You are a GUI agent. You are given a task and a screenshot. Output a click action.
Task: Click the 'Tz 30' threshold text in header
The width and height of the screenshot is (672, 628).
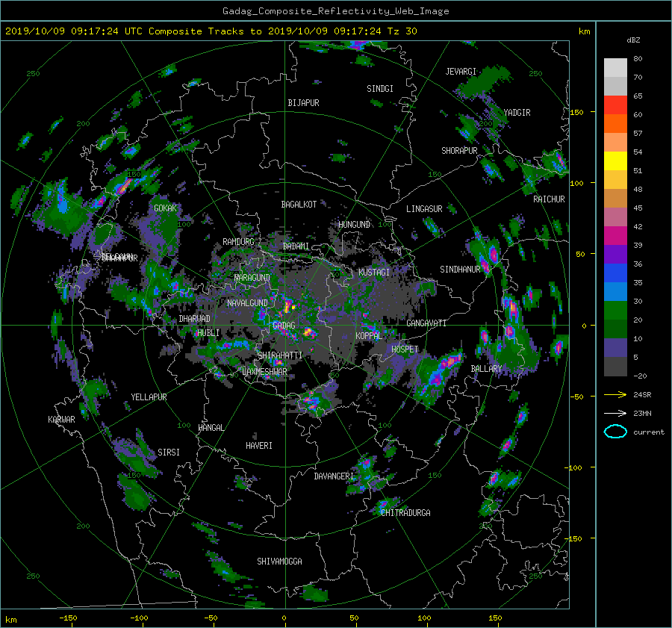[402, 31]
